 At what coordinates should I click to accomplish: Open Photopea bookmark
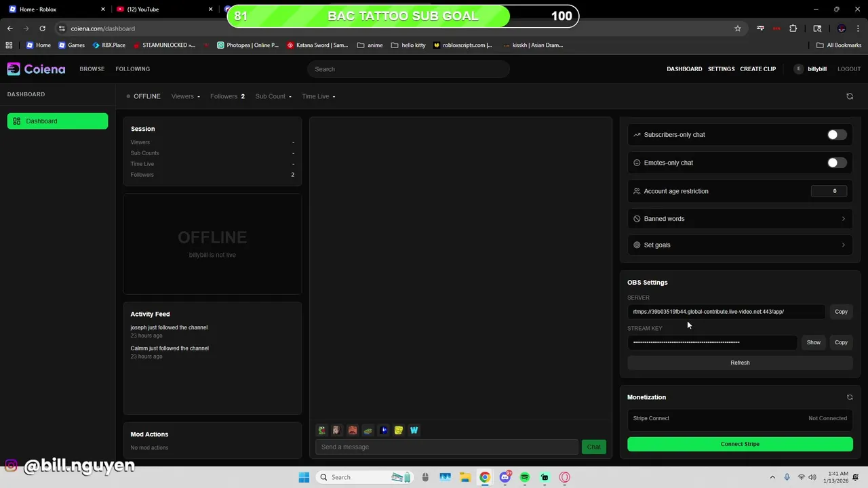pyautogui.click(x=248, y=45)
